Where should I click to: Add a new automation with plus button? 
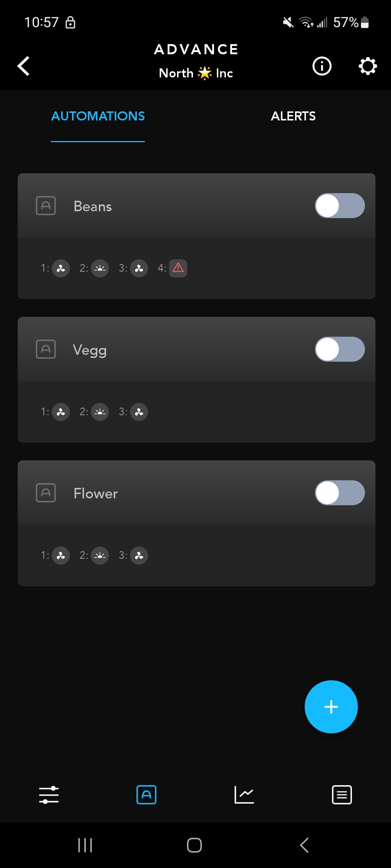tap(331, 707)
